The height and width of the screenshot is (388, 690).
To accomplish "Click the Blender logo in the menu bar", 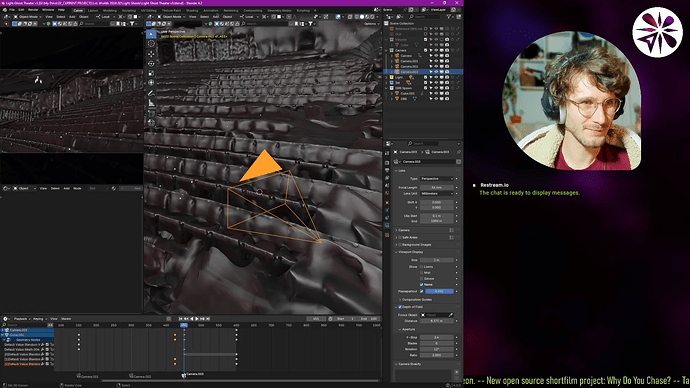I will click(x=4, y=10).
